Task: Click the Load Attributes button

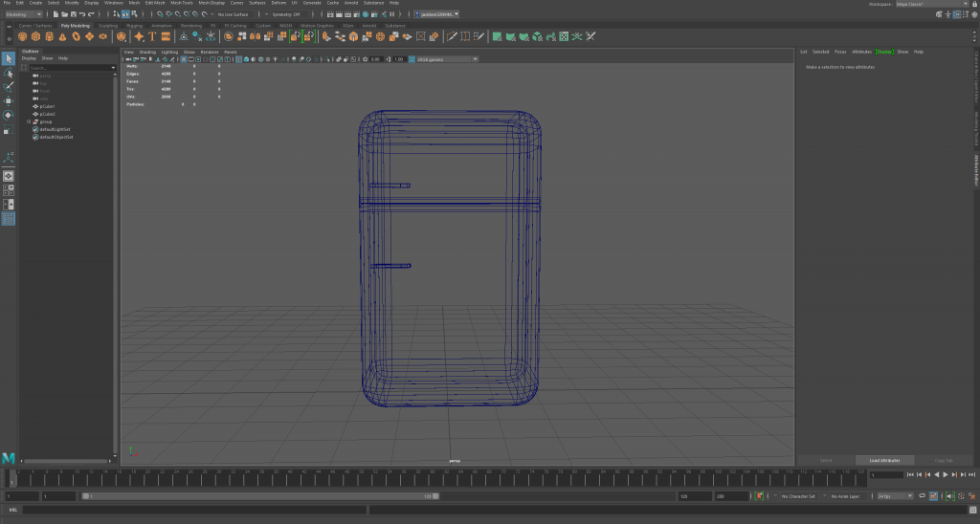Action: point(884,460)
